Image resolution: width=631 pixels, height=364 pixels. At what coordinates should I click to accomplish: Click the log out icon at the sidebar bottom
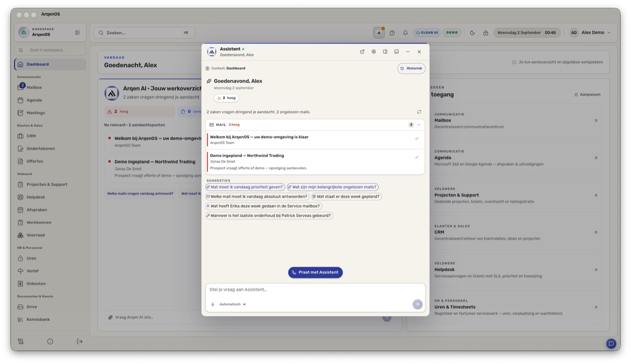[80, 341]
